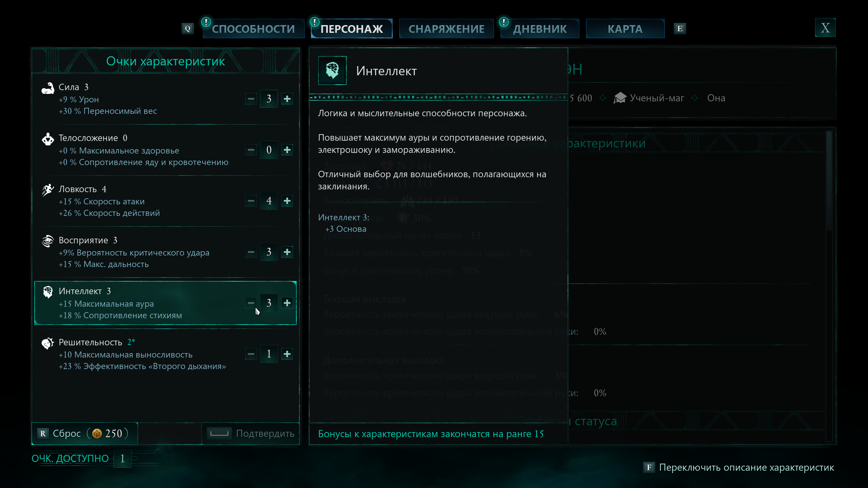Click the Интеллект brain icon in list
This screenshot has height=488, width=868.
(48, 292)
